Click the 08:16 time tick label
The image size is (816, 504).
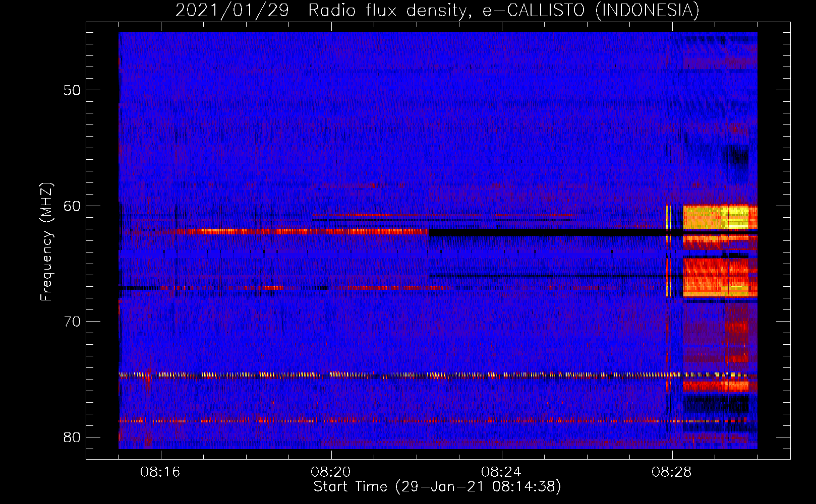pyautogui.click(x=161, y=472)
